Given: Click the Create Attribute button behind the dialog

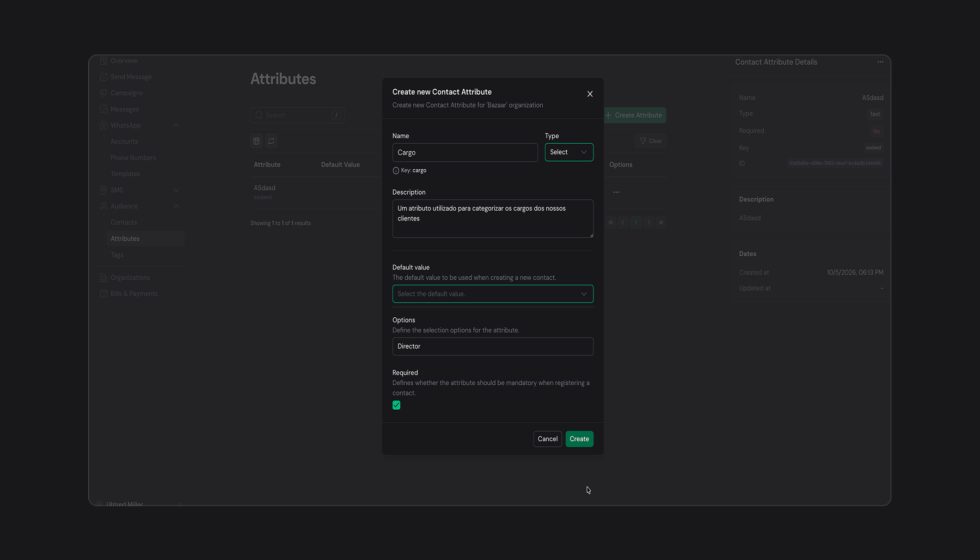Looking at the screenshot, I should pos(634,115).
